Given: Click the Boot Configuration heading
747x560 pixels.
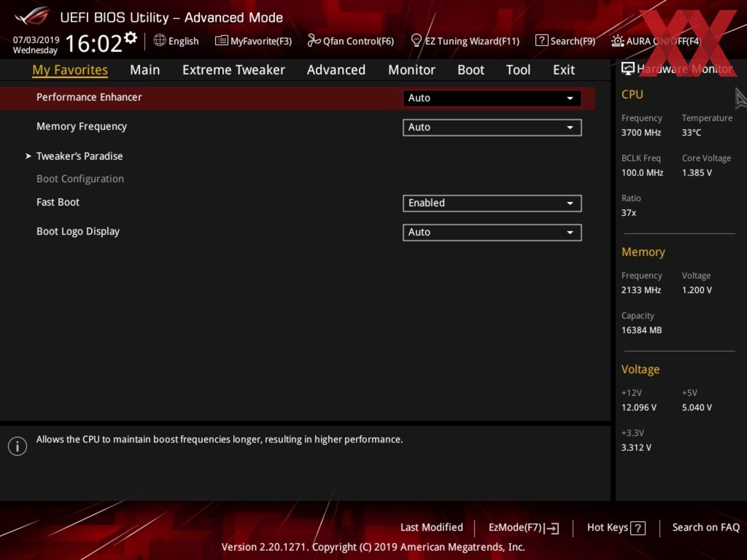Looking at the screenshot, I should (80, 178).
